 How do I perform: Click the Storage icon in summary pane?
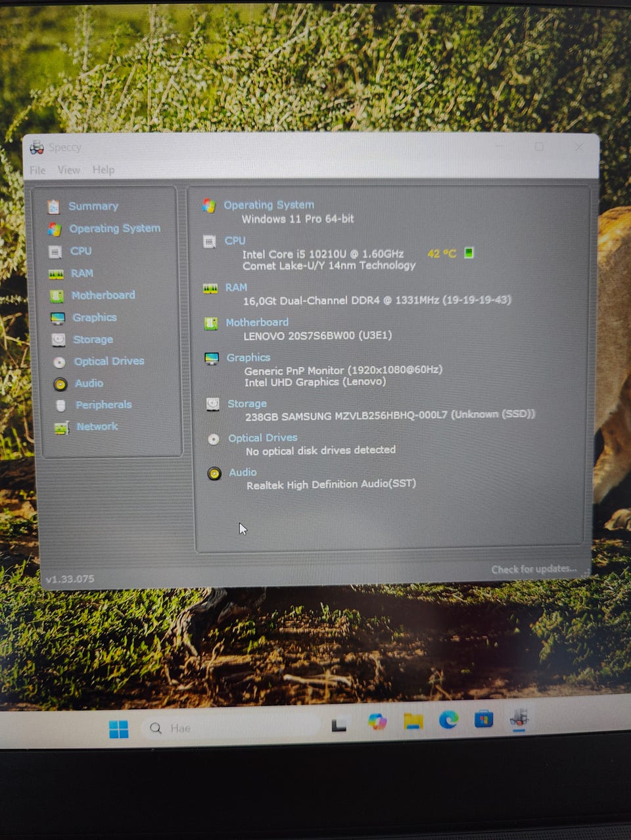point(213,404)
